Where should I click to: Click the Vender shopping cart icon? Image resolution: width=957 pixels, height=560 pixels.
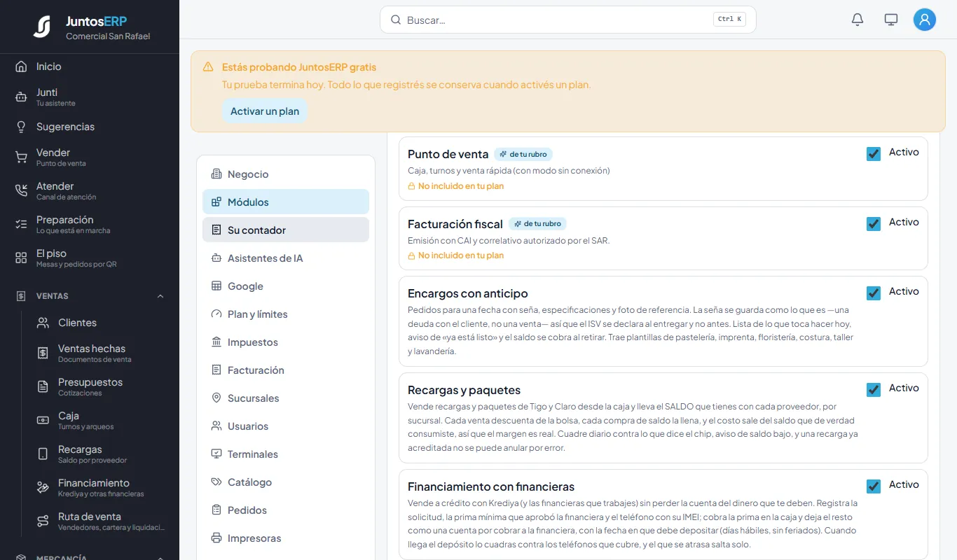click(x=21, y=157)
